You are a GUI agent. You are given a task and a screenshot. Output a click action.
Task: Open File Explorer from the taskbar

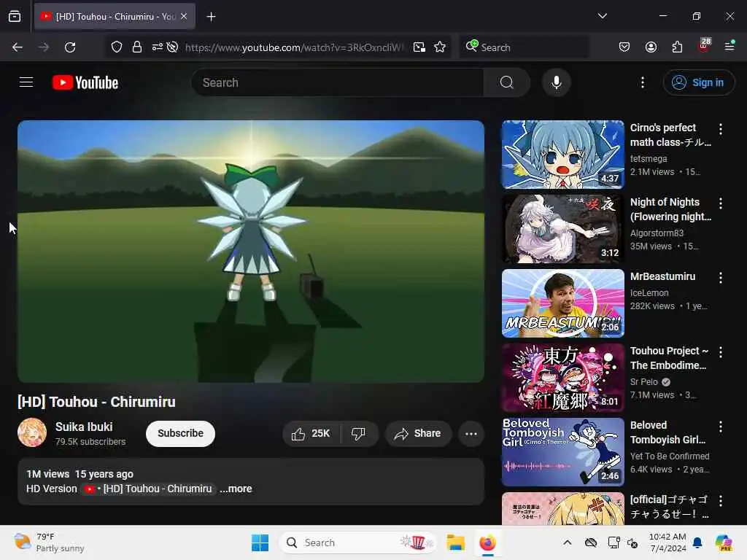(455, 542)
